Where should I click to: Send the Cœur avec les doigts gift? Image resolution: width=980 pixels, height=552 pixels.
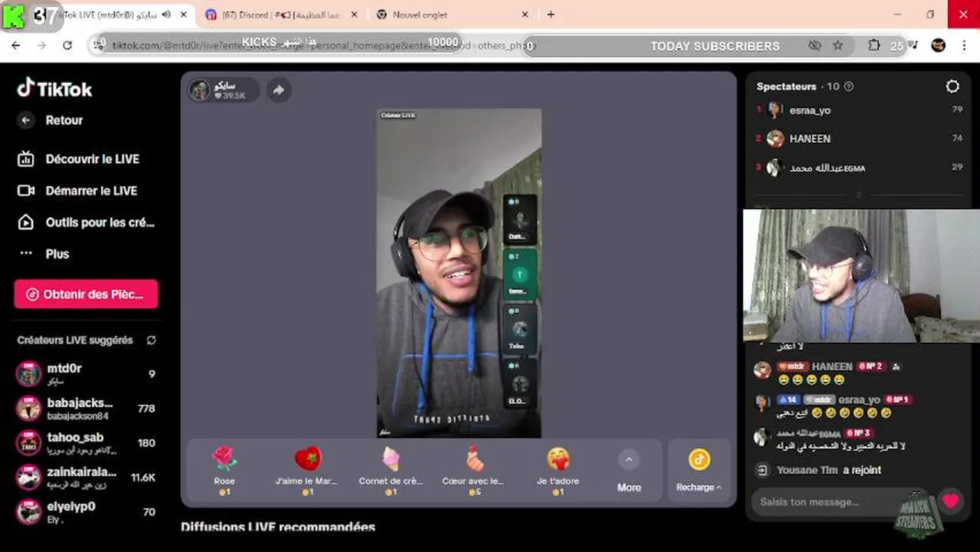coord(473,470)
